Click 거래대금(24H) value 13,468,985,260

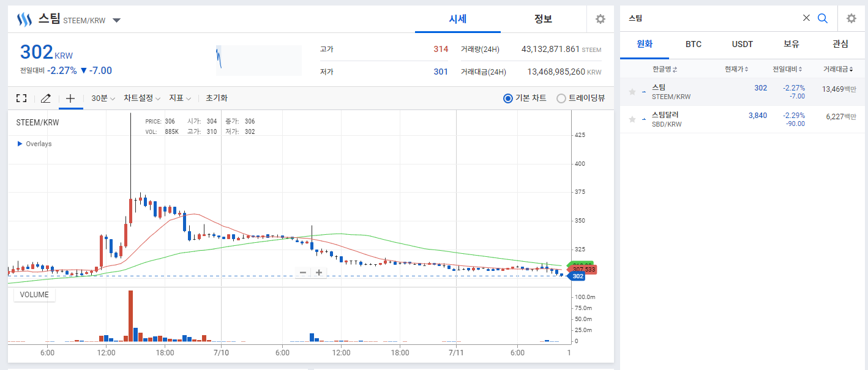coord(556,72)
